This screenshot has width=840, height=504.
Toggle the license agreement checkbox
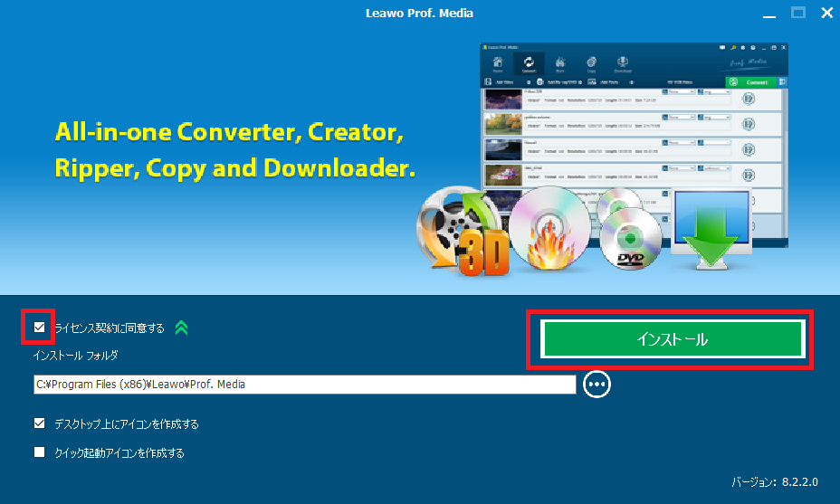(x=39, y=327)
